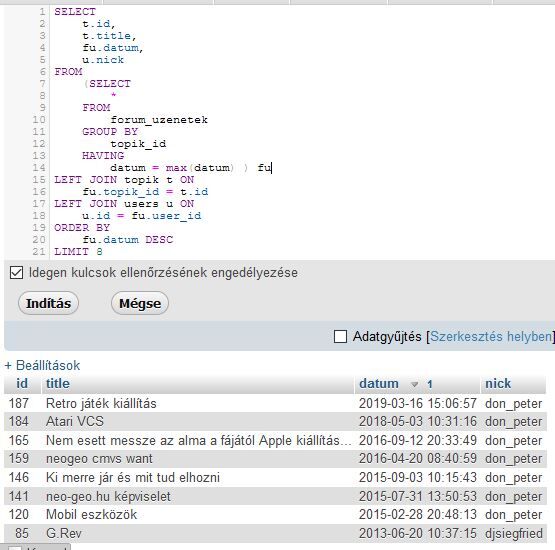Click the id cell 159

[x=19, y=459]
